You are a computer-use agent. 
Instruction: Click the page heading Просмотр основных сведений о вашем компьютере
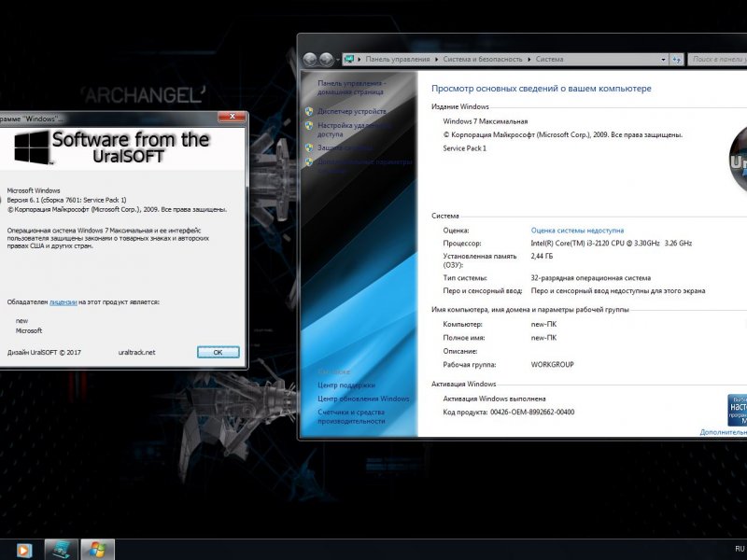542,89
